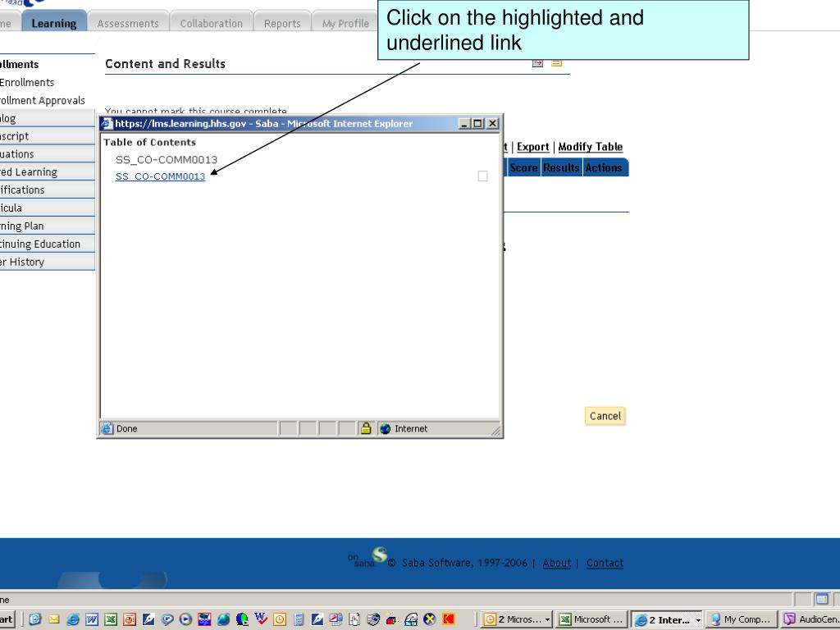This screenshot has width=840, height=630.
Task: Open the Reports tab
Action: click(282, 23)
